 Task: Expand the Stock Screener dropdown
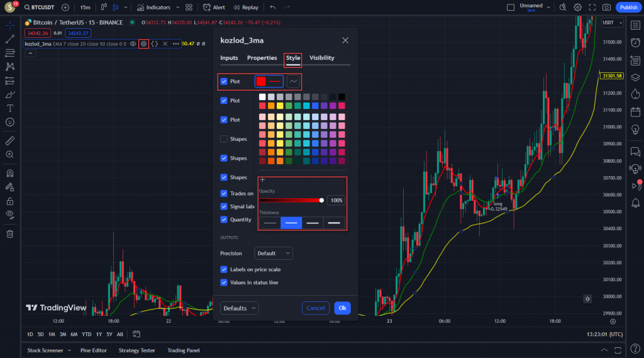click(x=69, y=350)
